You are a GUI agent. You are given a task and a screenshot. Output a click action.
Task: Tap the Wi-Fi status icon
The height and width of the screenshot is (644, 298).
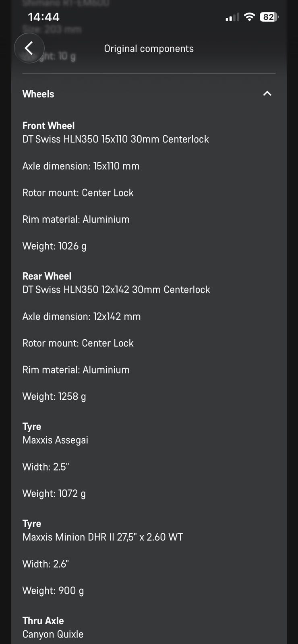coord(250,17)
